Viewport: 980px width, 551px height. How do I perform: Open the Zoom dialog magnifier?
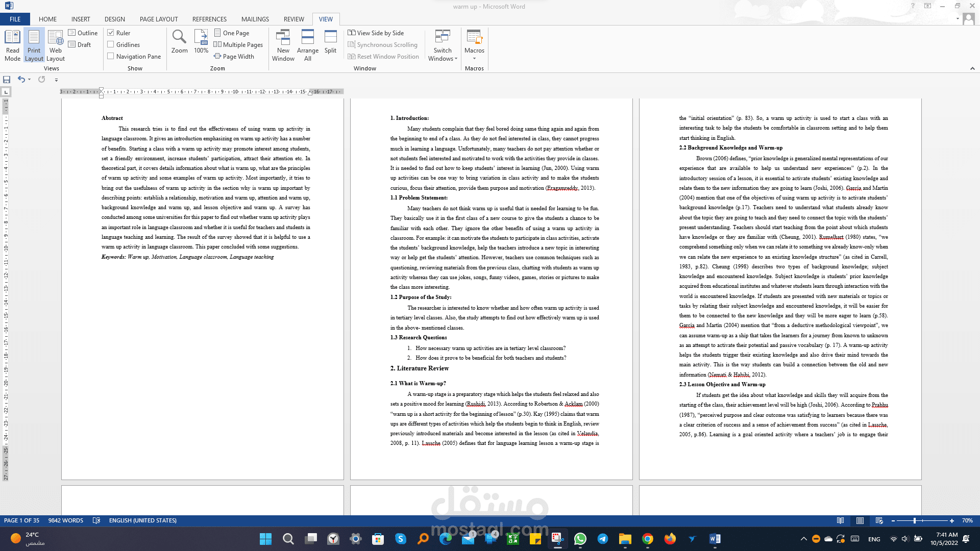point(179,41)
